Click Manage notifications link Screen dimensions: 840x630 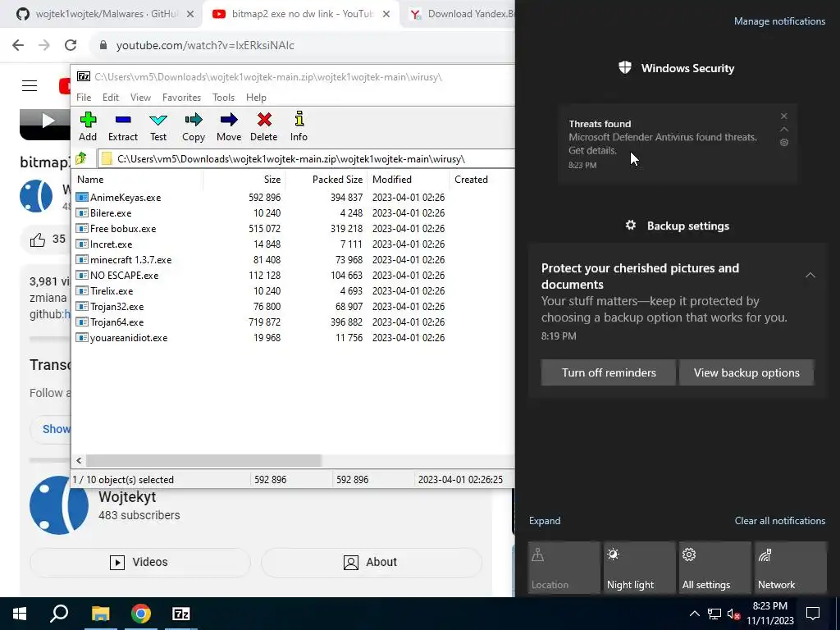779,21
